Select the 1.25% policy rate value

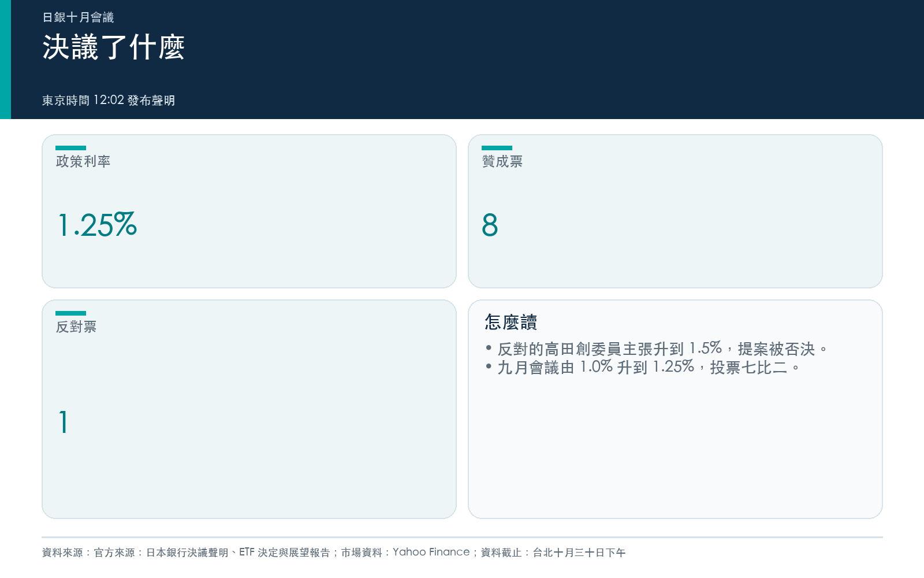coord(97,225)
